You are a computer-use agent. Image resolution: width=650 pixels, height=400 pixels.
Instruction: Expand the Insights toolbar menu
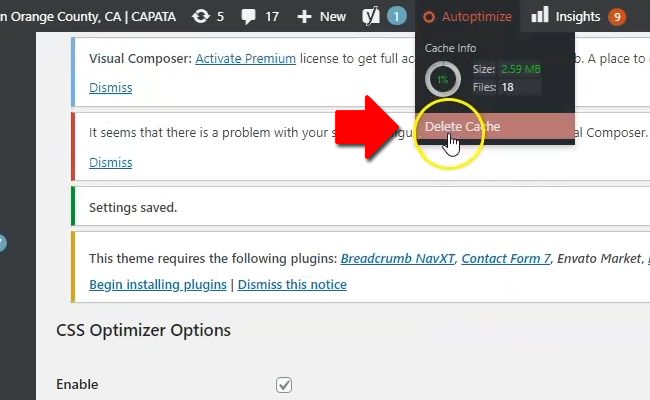pos(579,17)
